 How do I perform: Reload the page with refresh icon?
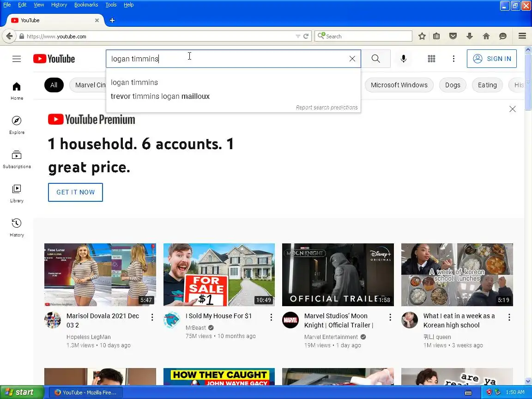click(x=306, y=36)
